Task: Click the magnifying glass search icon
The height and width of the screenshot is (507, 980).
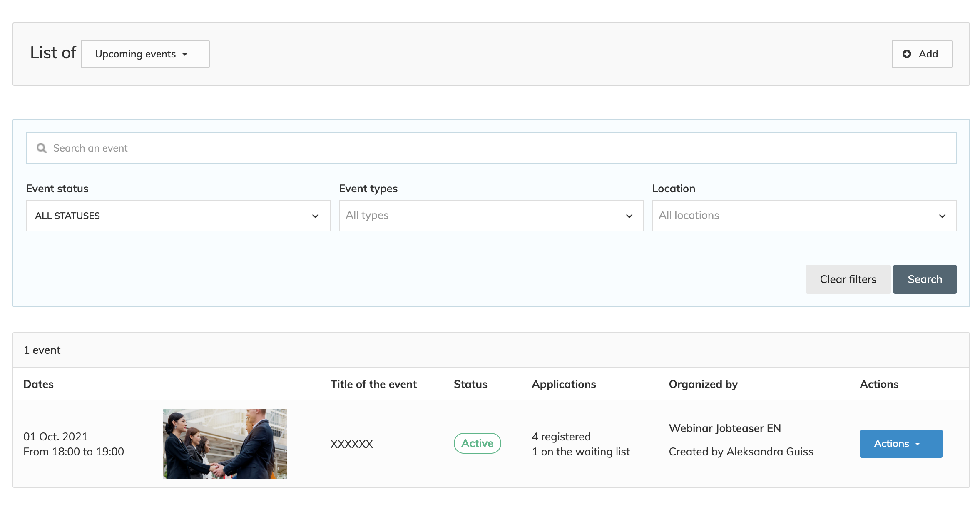Action: (x=41, y=148)
